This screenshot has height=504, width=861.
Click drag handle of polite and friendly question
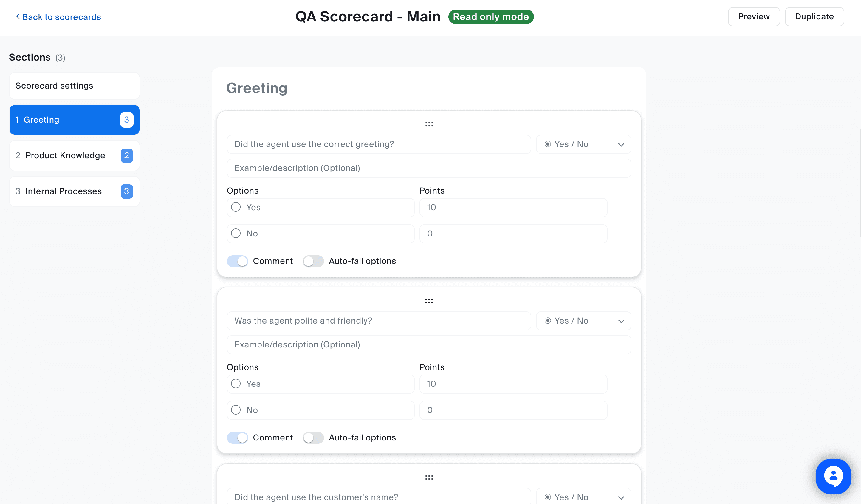pyautogui.click(x=429, y=301)
